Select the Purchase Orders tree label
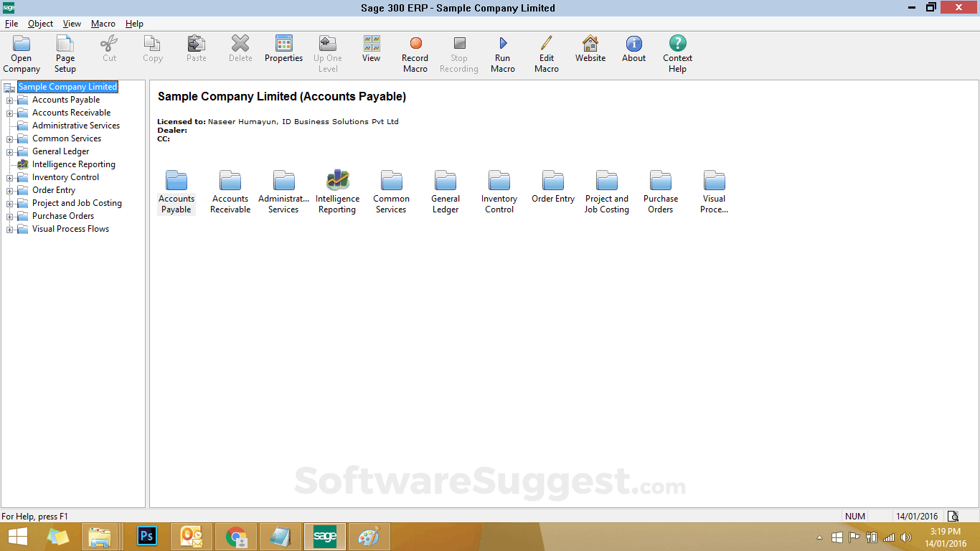Viewport: 980px width, 551px height. 63,216
